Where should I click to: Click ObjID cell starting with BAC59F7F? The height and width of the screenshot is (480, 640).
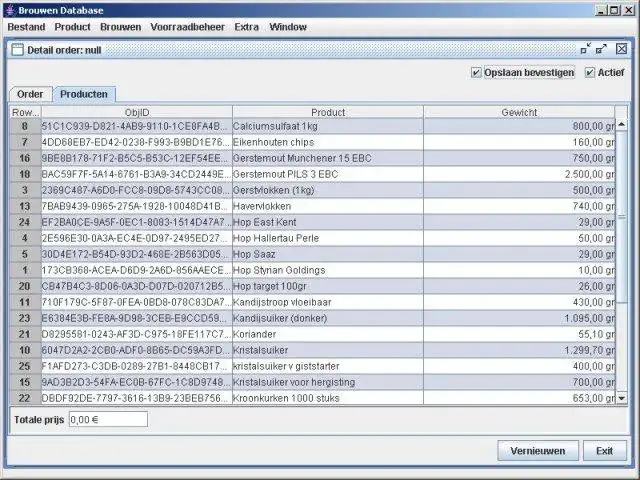pyautogui.click(x=137, y=174)
